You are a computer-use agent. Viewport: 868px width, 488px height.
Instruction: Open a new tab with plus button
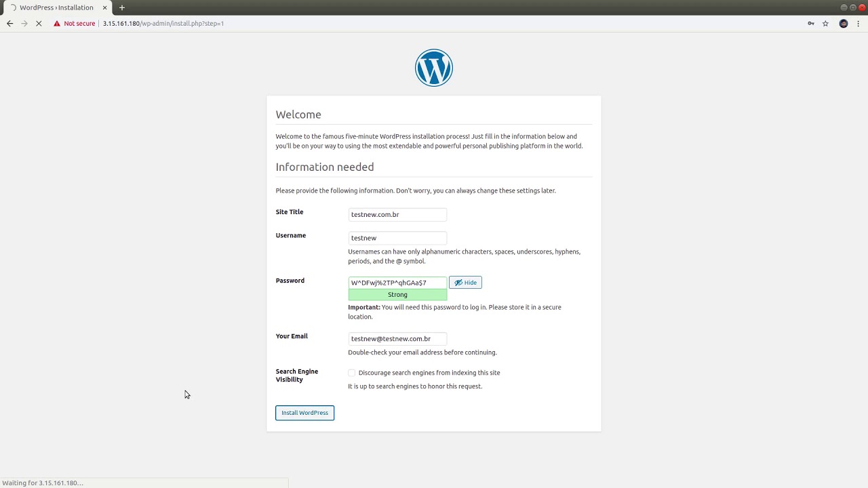pyautogui.click(x=122, y=7)
